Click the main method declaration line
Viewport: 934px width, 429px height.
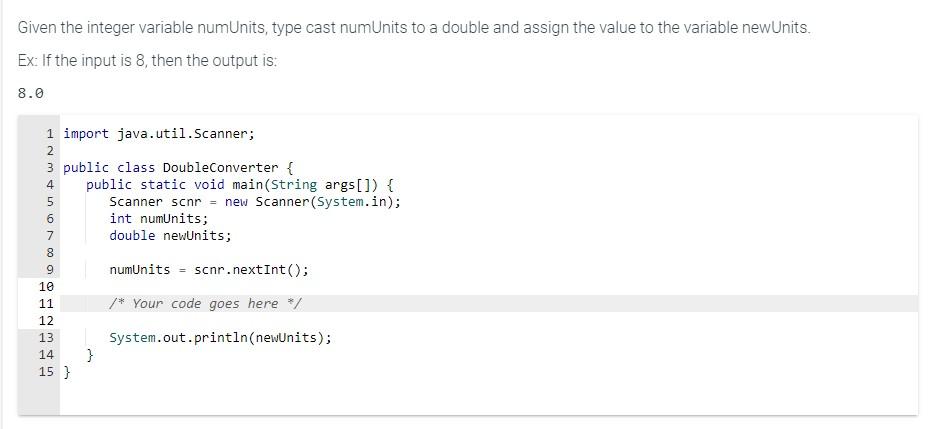(x=239, y=185)
